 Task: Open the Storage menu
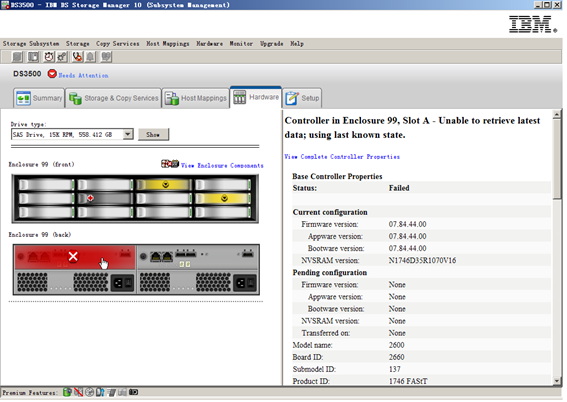(x=77, y=44)
